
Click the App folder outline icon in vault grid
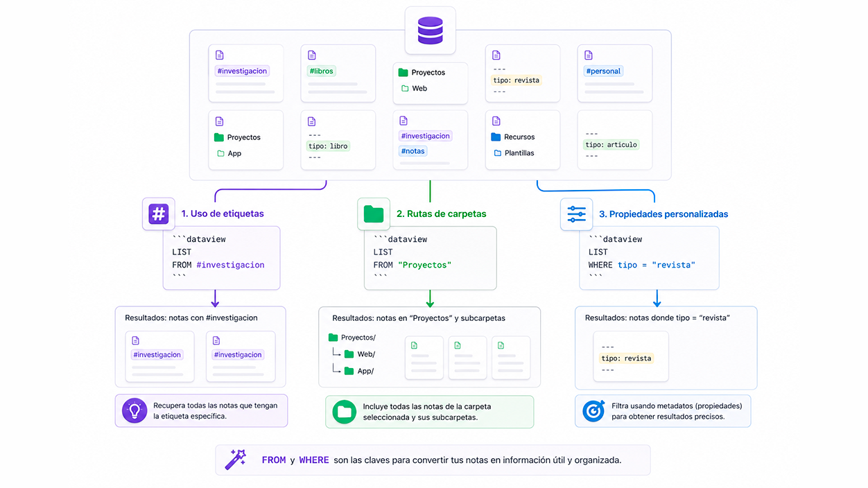tap(220, 153)
